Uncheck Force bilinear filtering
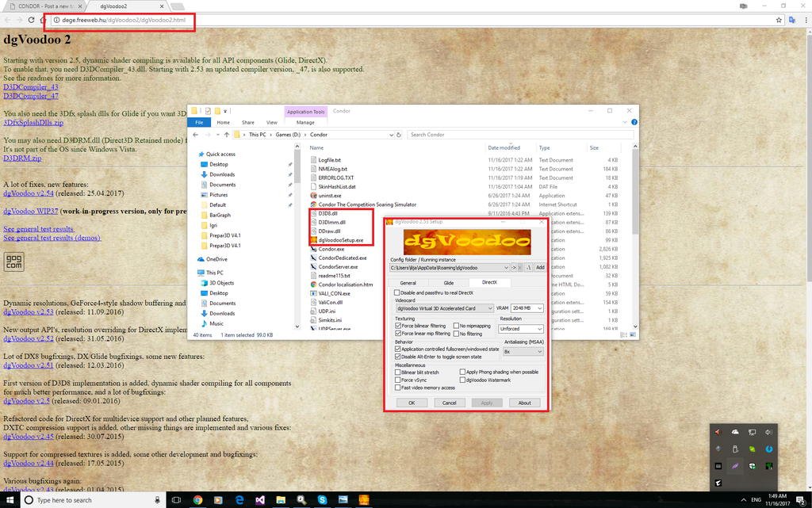Screen dimensions: 812x508 pyautogui.click(x=398, y=326)
